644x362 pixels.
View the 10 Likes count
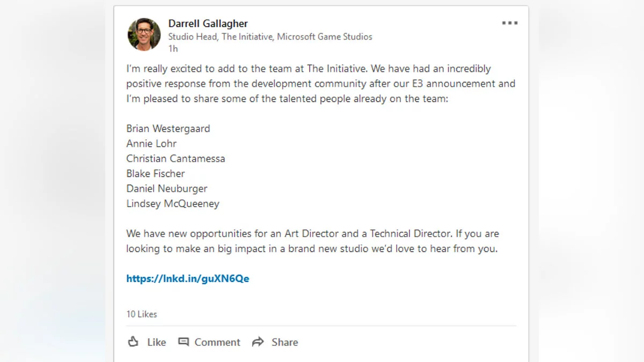pos(142,314)
